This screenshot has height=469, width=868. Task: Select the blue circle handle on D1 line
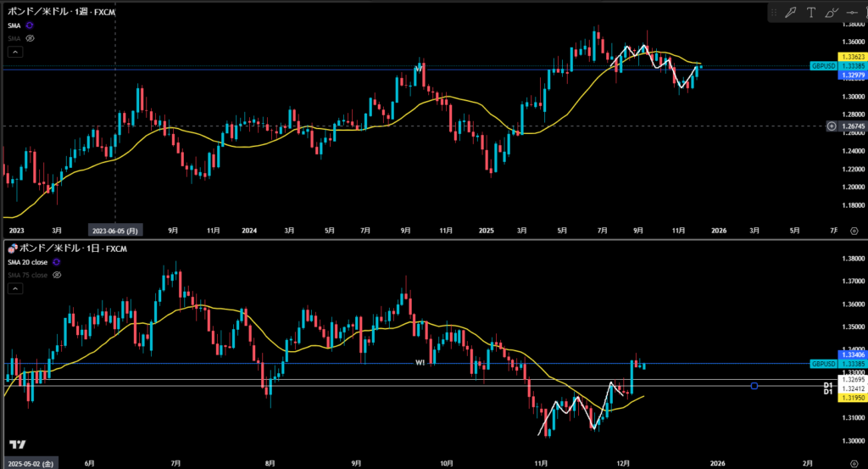754,386
